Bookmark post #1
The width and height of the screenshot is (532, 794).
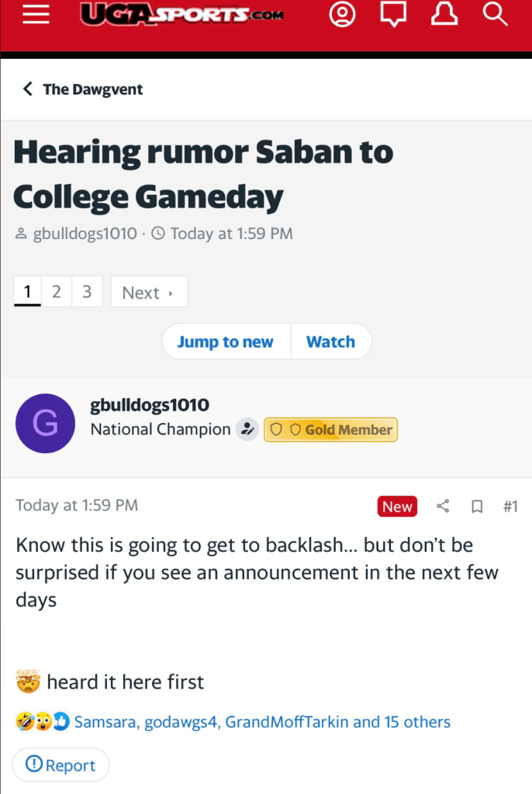click(477, 507)
